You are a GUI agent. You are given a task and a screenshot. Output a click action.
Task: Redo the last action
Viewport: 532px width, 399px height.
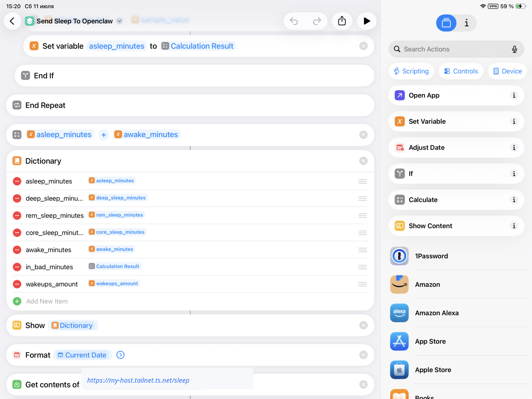click(317, 21)
